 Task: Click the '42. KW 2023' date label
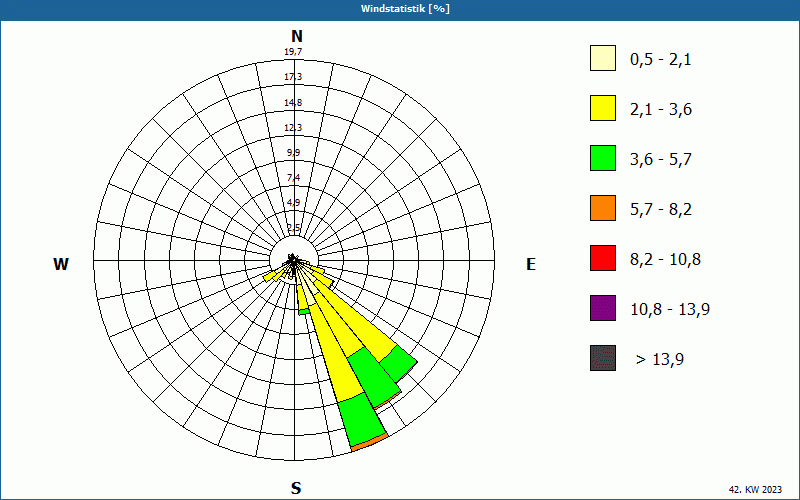point(755,489)
